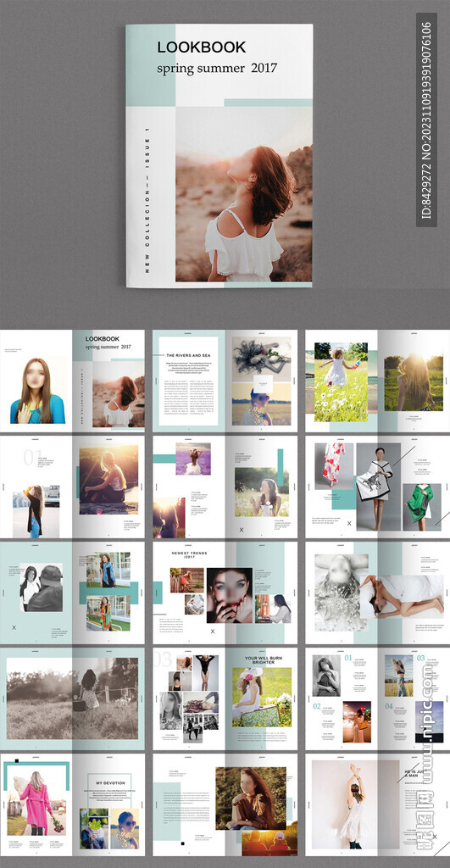Click the woman in purple lavender field photo
This screenshot has height=868, width=450.
click(193, 459)
